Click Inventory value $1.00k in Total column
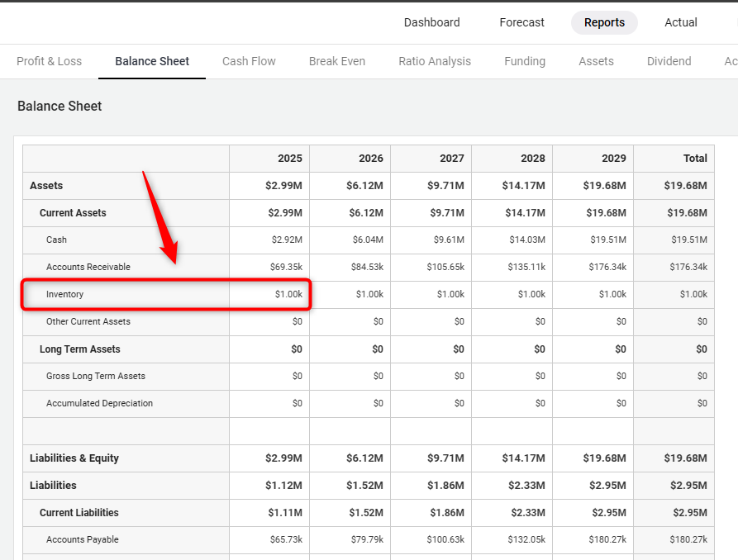Image resolution: width=738 pixels, height=560 pixels. [693, 294]
